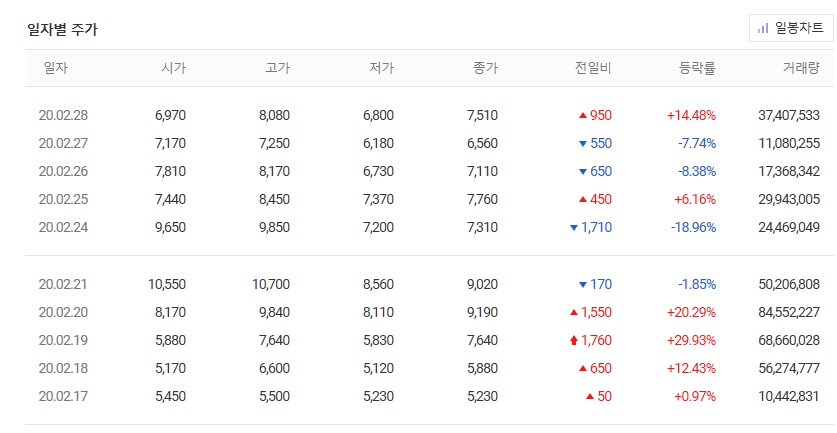Click opening price 10,550
Viewport: 837px width, 433px height.
point(167,284)
